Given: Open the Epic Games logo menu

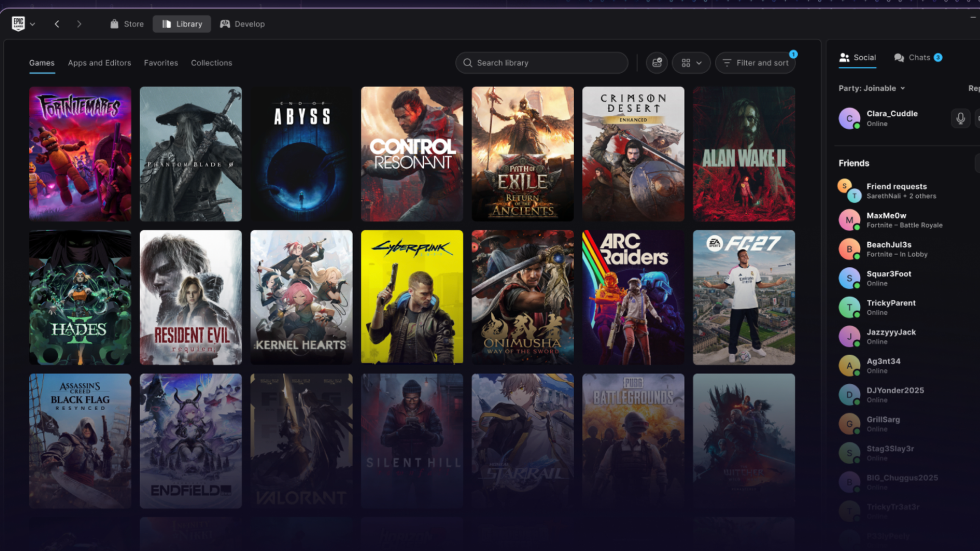Looking at the screenshot, I should coord(18,23).
